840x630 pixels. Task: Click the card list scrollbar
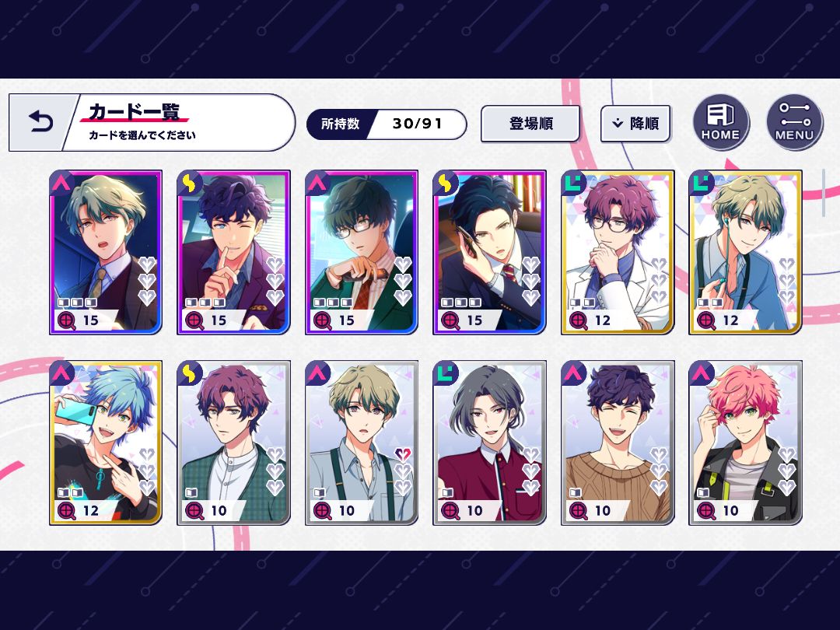pos(824,193)
